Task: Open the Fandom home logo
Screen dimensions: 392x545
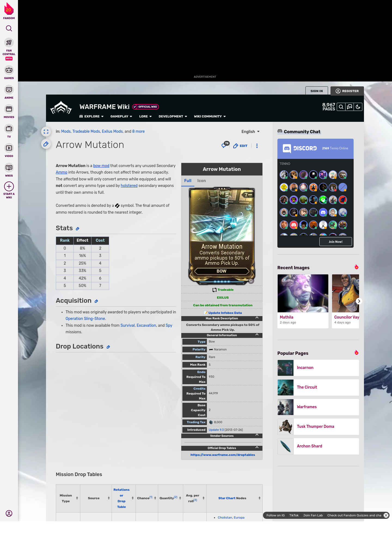Action: pyautogui.click(x=9, y=11)
